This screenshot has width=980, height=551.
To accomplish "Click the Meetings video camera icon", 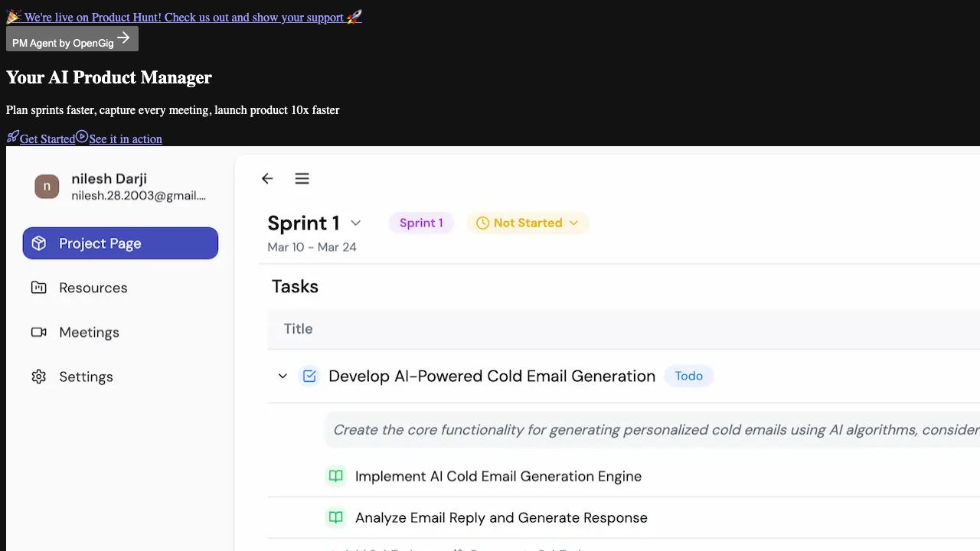I will (x=38, y=332).
